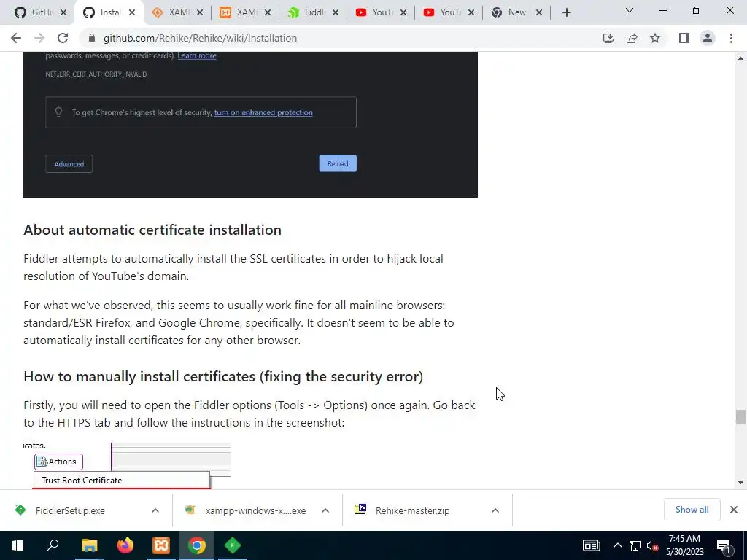
Task: Switch to the first GitHub tab
Action: 36,12
